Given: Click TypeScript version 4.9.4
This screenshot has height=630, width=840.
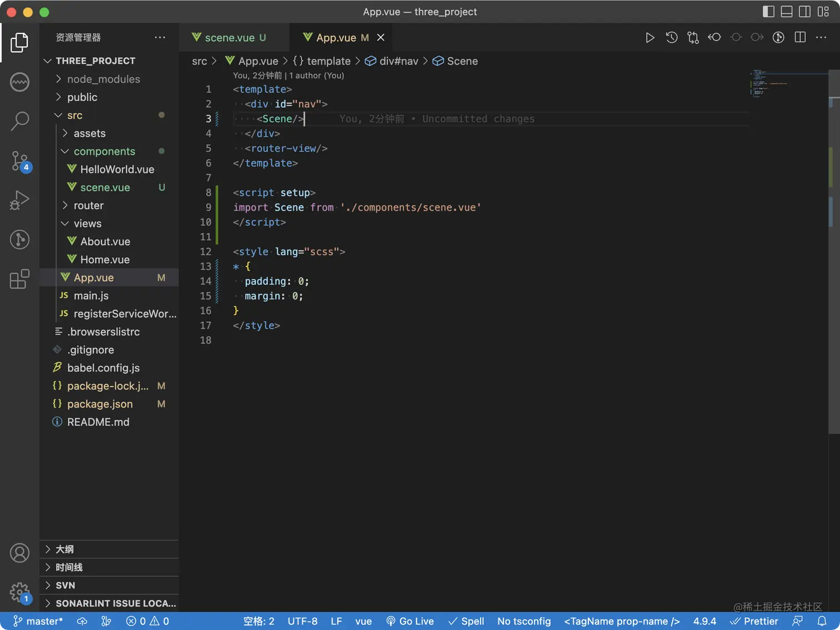Looking at the screenshot, I should coord(704,621).
